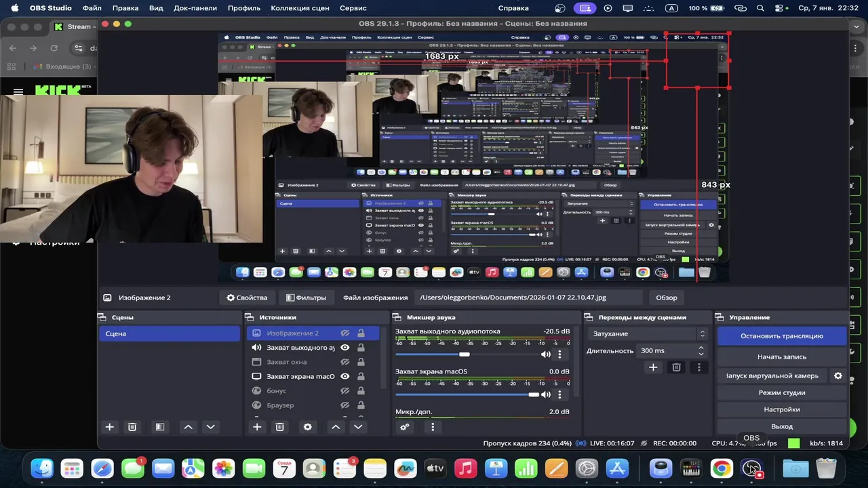Image resolution: width=868 pixels, height=488 pixels.
Task: Hide the Захват выходного аудиопотока source
Action: (344, 348)
